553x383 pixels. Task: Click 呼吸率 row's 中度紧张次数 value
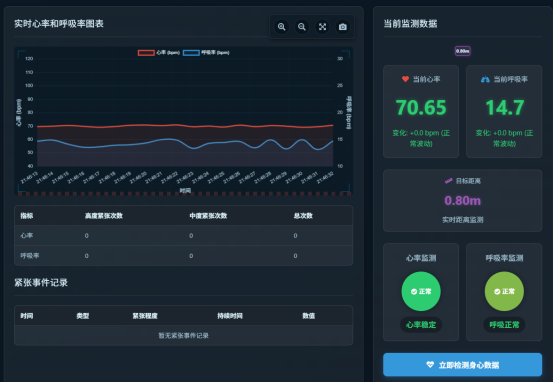click(191, 256)
